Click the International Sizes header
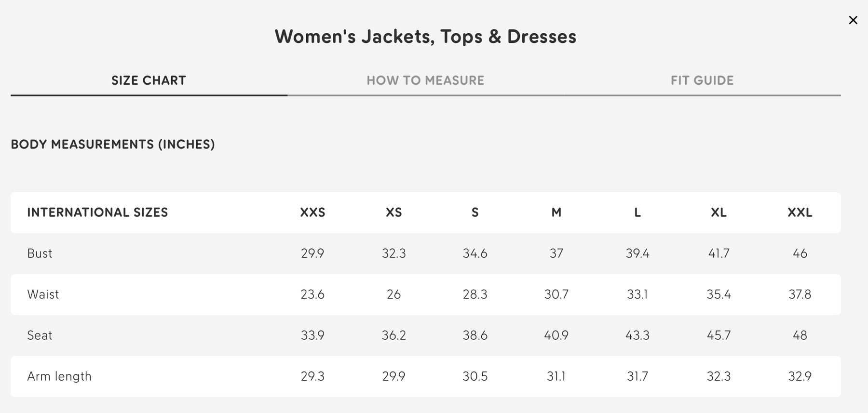 97,213
